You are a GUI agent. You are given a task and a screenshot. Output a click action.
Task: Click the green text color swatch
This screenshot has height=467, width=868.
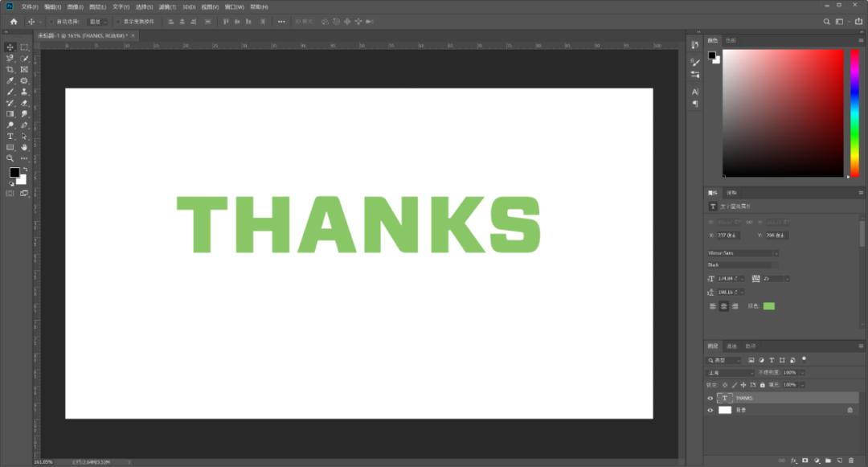coord(769,306)
